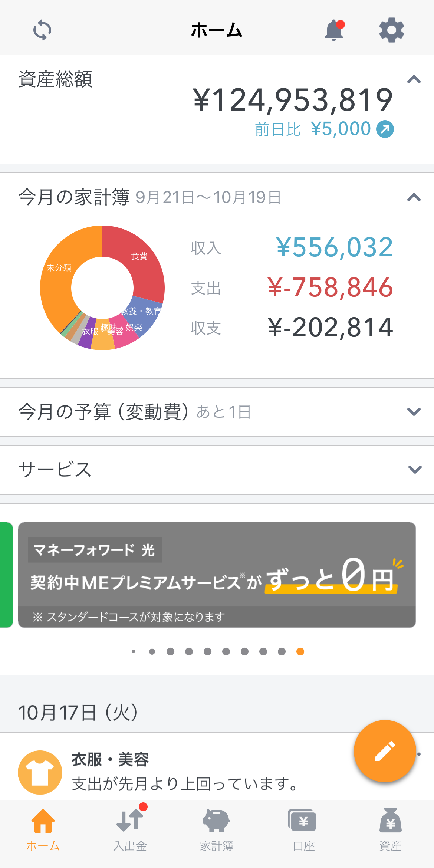This screenshot has height=868, width=434.
Task: Select the ホーム home tab
Action: [x=43, y=830]
